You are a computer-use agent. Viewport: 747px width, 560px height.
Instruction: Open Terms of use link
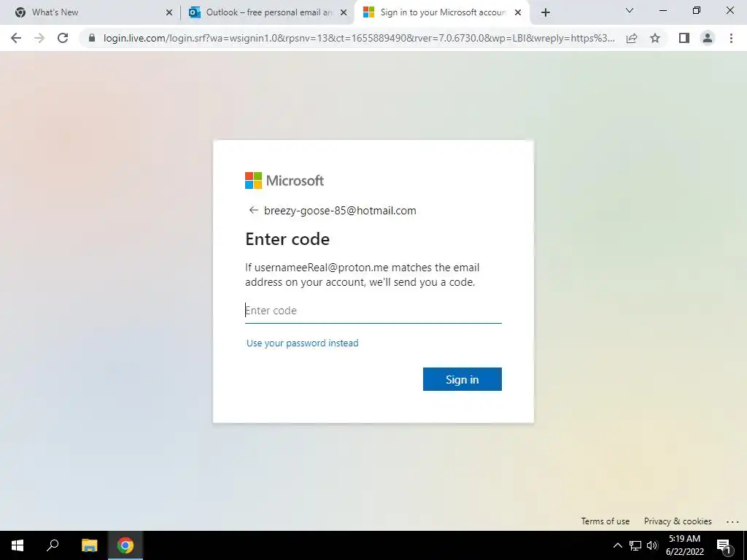coord(605,521)
